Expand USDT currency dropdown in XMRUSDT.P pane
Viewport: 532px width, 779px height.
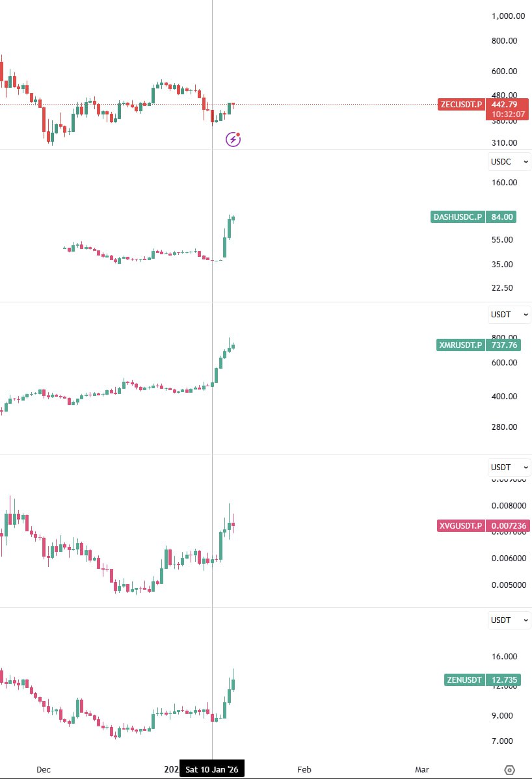[x=509, y=315]
